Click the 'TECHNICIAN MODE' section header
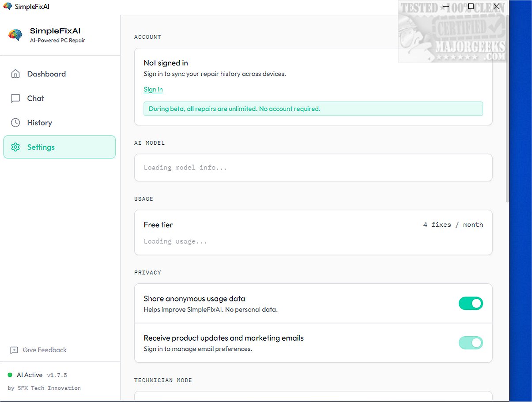Screen dimensions: 532x402 163,380
